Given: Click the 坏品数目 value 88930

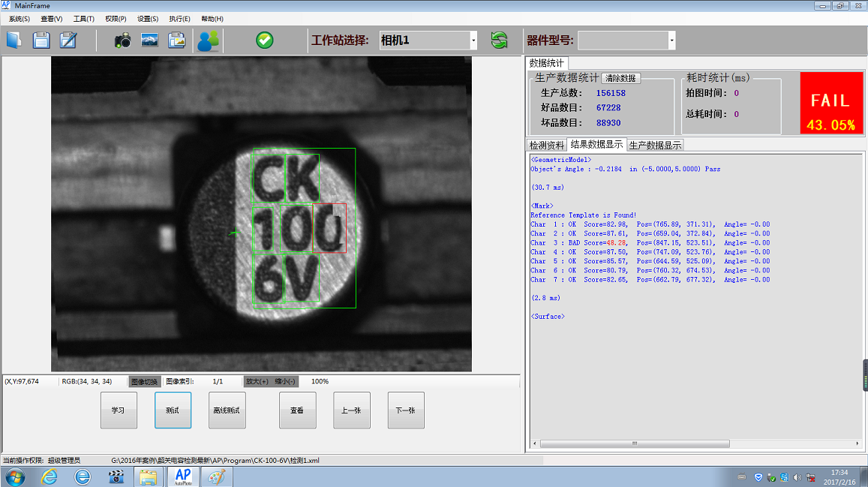Looking at the screenshot, I should tap(608, 123).
